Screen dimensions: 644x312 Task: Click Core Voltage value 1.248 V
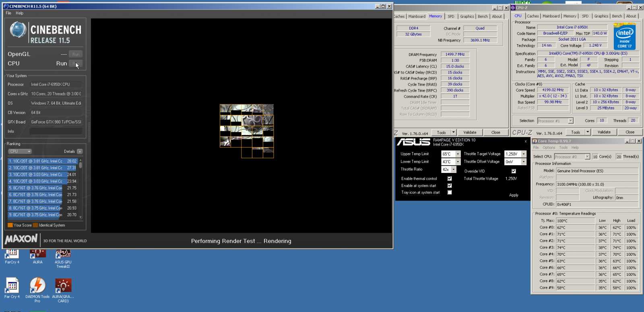click(595, 45)
